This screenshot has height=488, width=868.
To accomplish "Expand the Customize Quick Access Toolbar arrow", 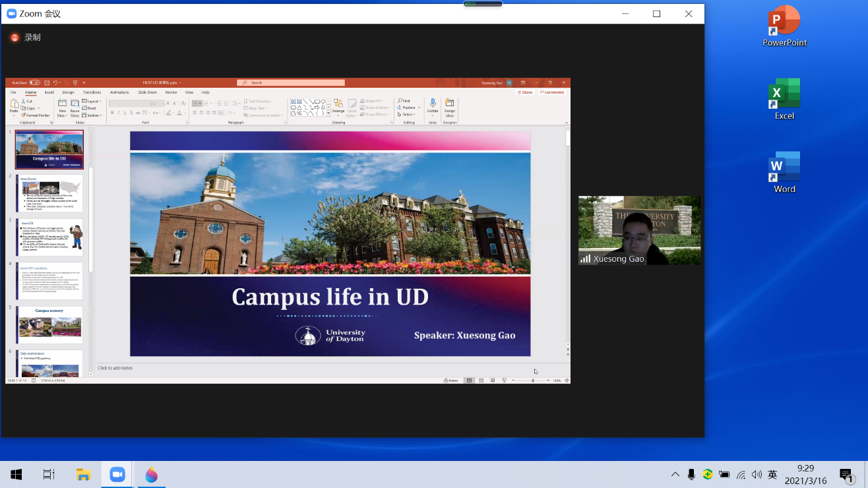I will pos(84,82).
